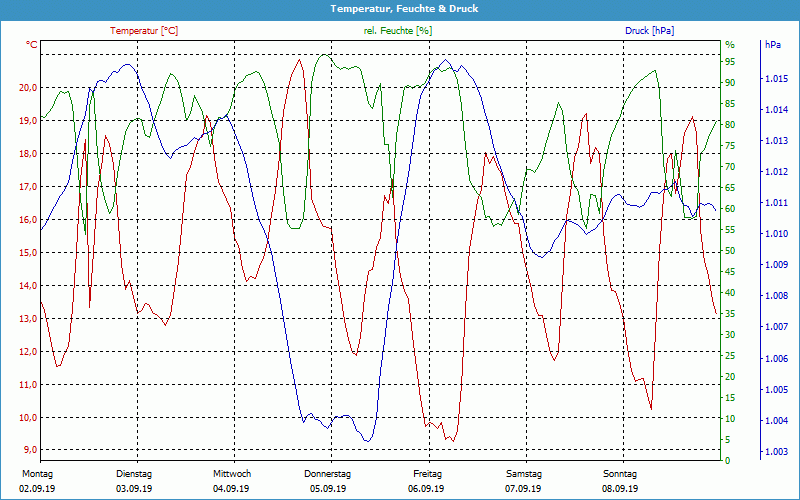Click the date '04.09.19'

pyautogui.click(x=231, y=489)
